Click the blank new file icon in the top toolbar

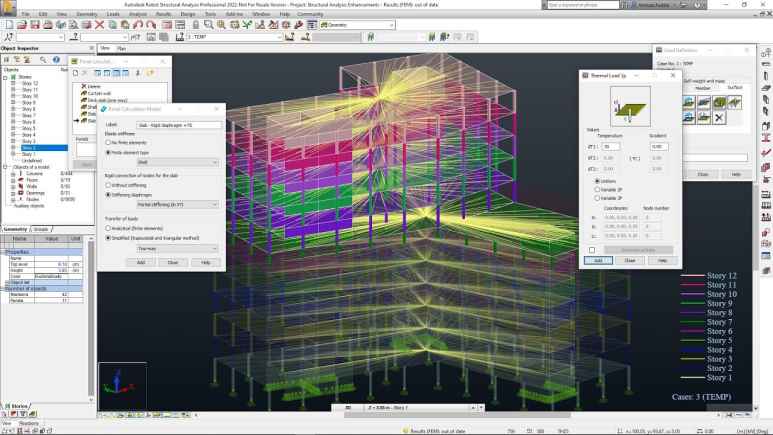coord(9,24)
